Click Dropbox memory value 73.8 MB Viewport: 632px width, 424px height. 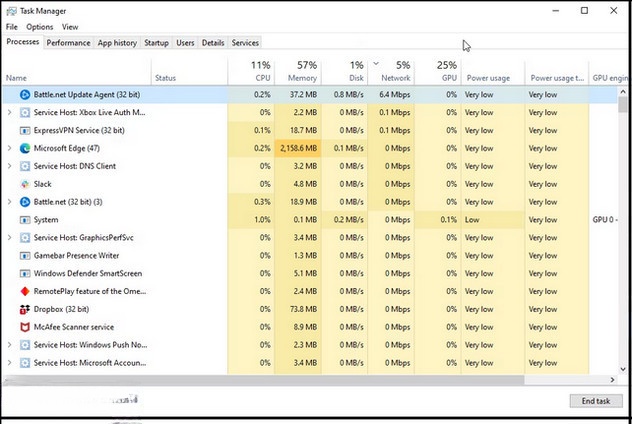303,309
